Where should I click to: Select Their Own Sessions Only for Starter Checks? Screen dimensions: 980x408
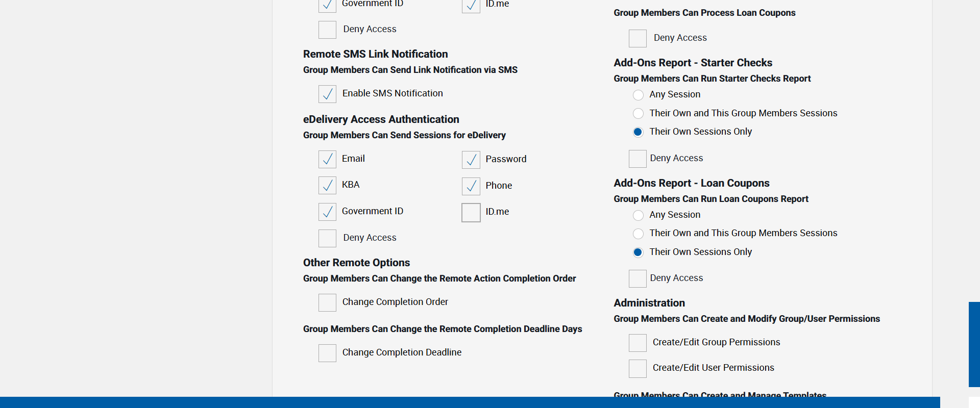click(638, 132)
